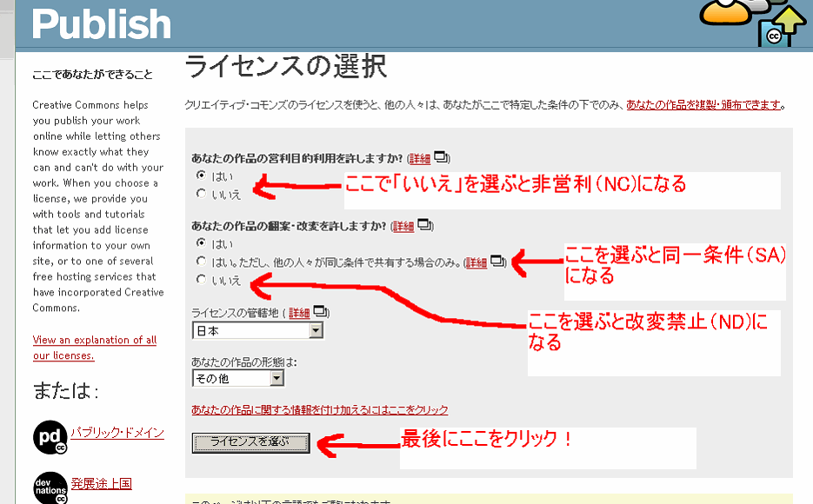The image size is (813, 504).
Task: Click the または: text in the sidebar
Action: tap(66, 391)
